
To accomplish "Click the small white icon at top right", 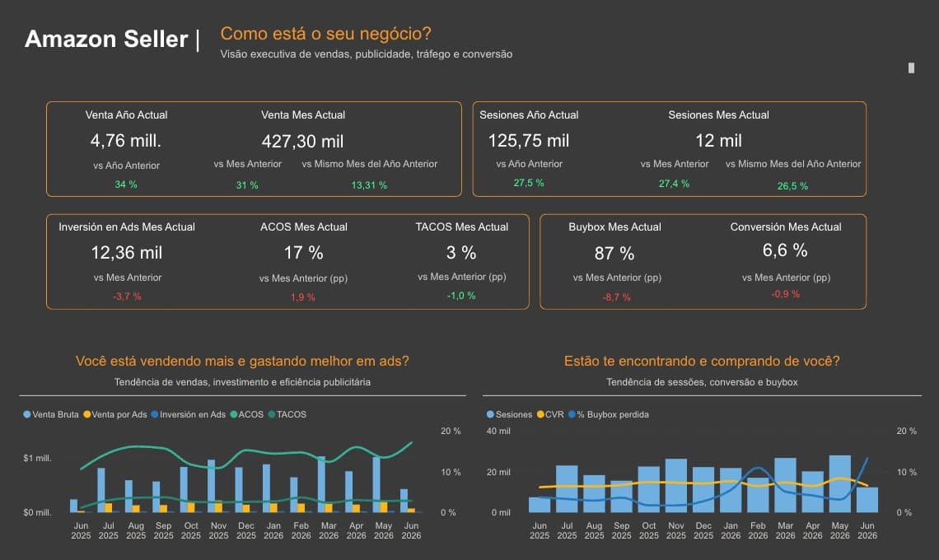I will 912,68.
